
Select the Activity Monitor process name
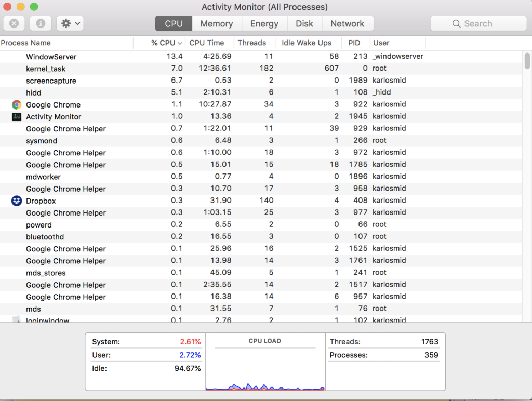pyautogui.click(x=54, y=117)
